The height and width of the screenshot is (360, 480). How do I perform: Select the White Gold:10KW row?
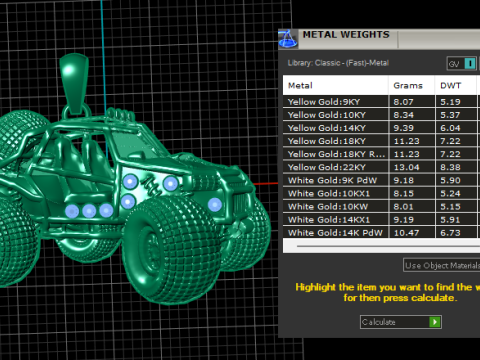(381, 207)
